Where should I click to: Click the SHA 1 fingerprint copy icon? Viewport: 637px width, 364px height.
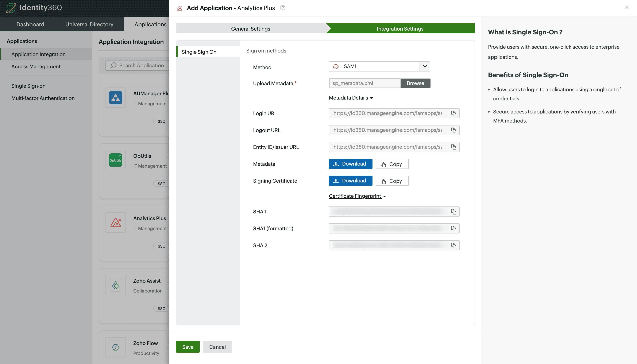[x=454, y=212]
